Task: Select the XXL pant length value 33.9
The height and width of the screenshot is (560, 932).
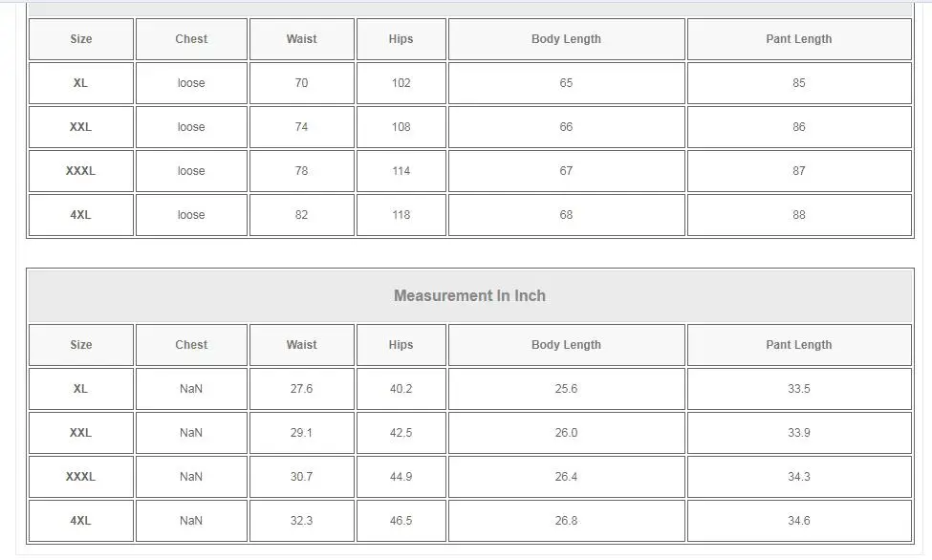Action: coord(799,433)
